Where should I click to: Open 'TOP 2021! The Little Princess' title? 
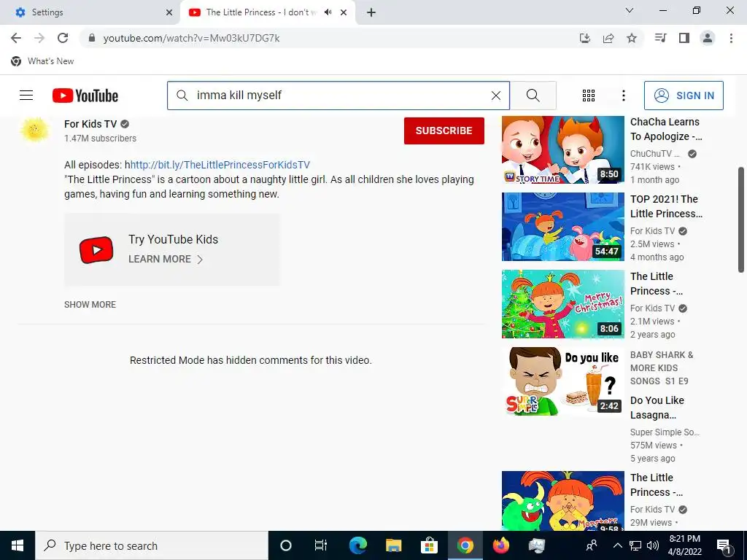click(x=666, y=206)
